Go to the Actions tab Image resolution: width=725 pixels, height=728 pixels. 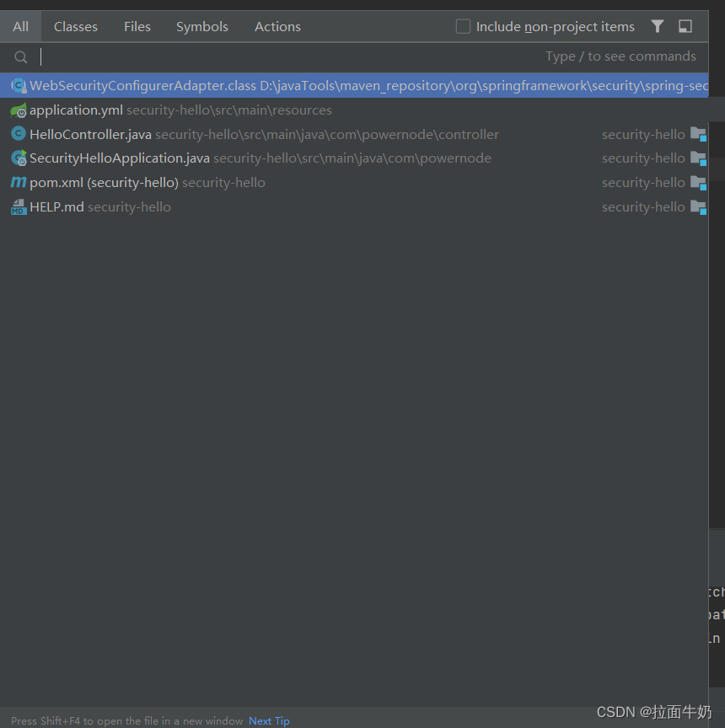277,26
